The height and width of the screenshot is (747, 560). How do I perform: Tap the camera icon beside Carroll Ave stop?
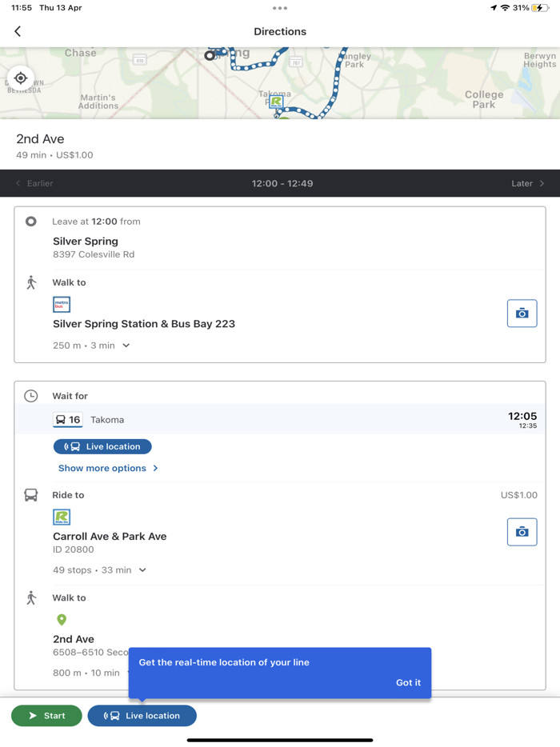coord(522,532)
